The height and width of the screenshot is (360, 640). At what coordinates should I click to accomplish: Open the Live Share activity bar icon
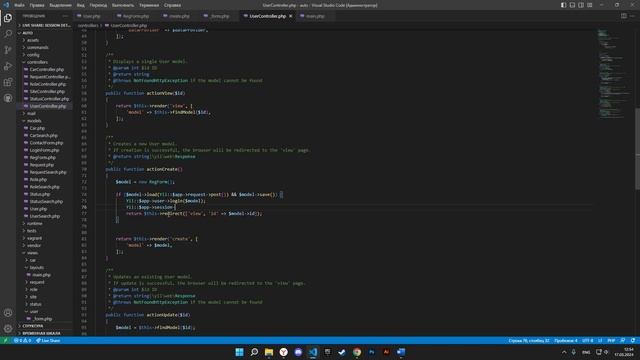[x=8, y=98]
